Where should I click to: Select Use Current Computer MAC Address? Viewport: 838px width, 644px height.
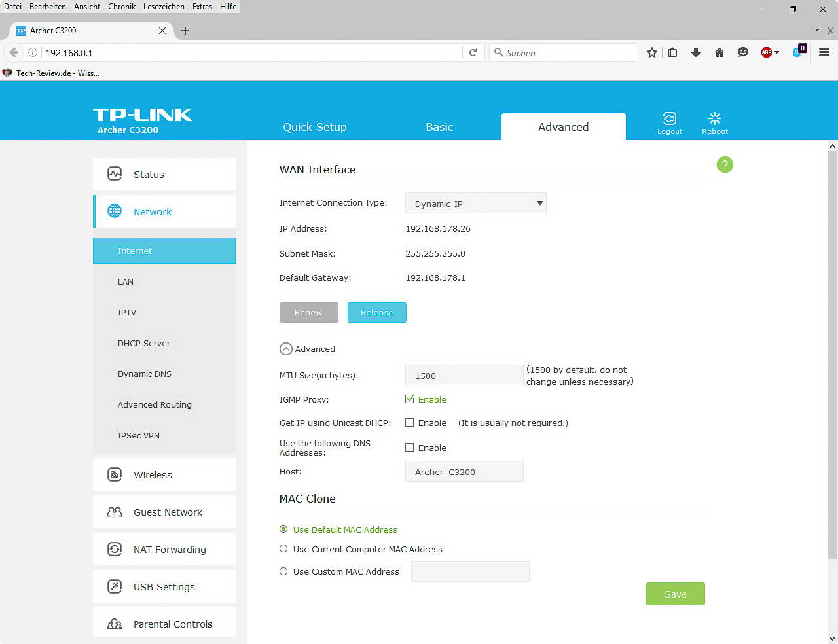point(283,549)
